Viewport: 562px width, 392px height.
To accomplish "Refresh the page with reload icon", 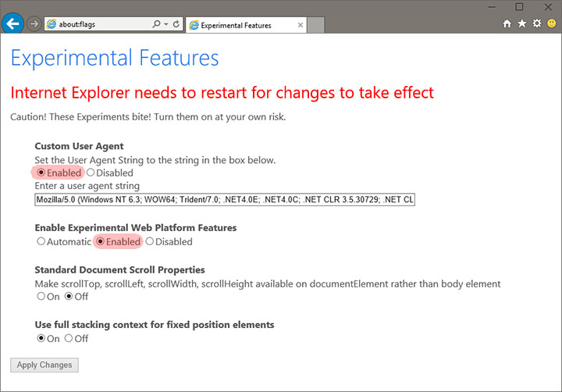I will (176, 24).
